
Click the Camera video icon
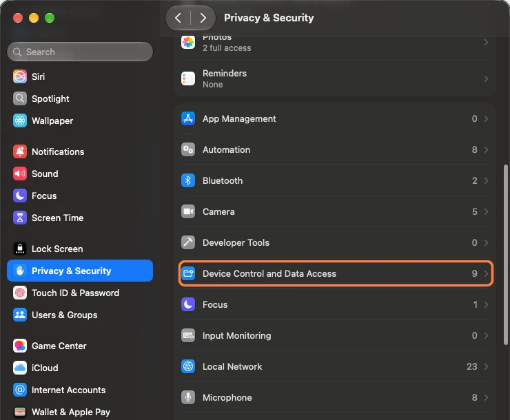coord(188,211)
